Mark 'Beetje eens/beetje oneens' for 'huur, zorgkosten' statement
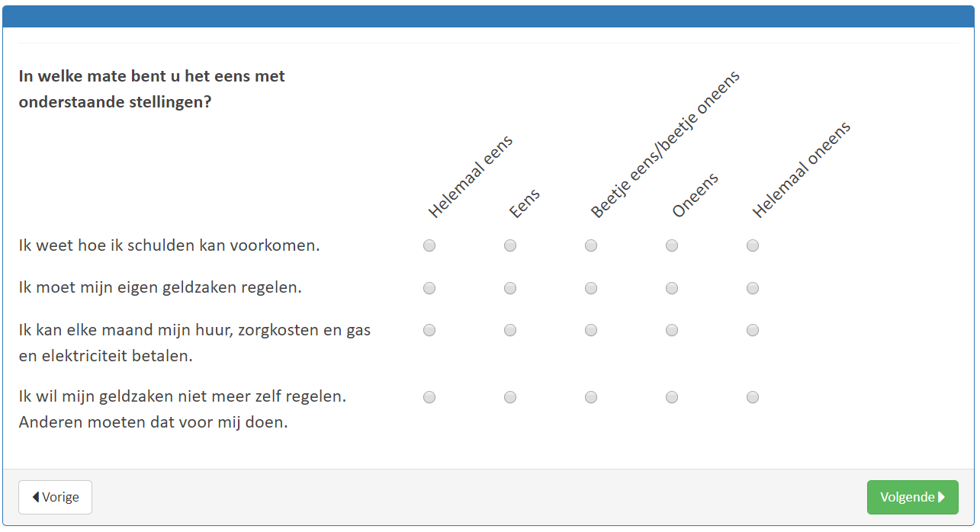980x532 pixels. (x=591, y=330)
